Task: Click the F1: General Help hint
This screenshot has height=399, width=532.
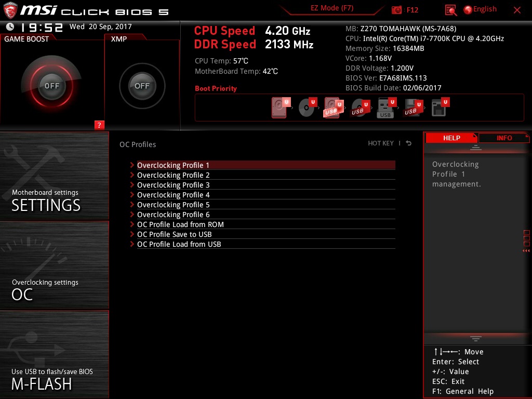Action: tap(463, 391)
